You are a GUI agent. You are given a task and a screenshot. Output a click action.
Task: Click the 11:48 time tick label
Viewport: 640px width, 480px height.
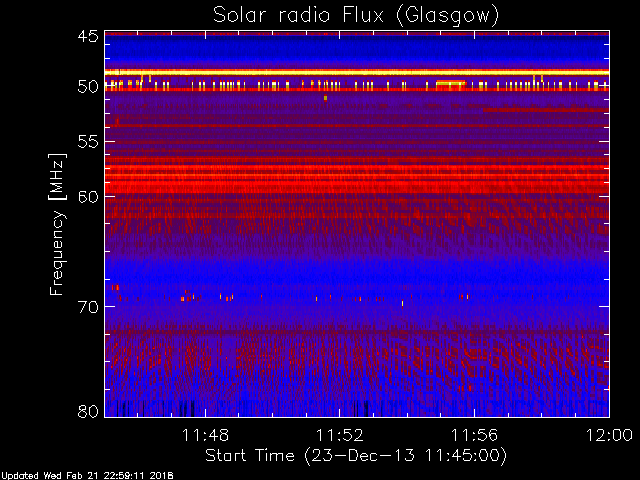205,435
